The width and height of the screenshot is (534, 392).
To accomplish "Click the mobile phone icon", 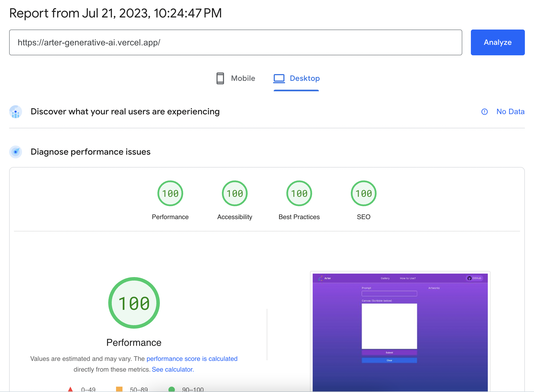I will coord(220,78).
